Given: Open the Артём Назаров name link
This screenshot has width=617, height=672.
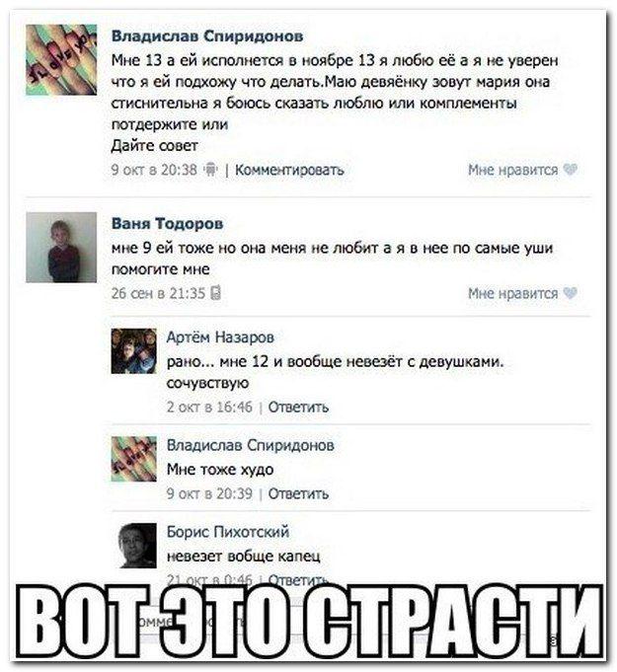Looking at the screenshot, I should point(220,337).
